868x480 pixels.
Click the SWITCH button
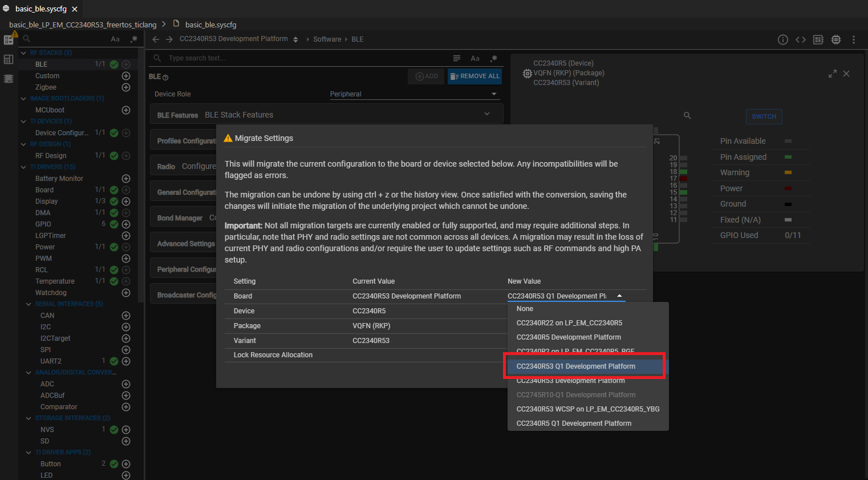tap(764, 116)
